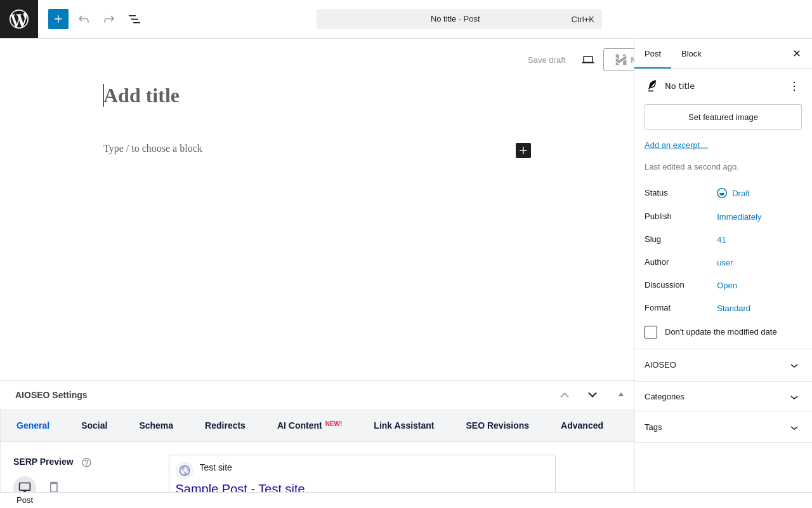Open Publish Immediately date picker
Viewport: 812px width, 508px height.
tap(739, 217)
